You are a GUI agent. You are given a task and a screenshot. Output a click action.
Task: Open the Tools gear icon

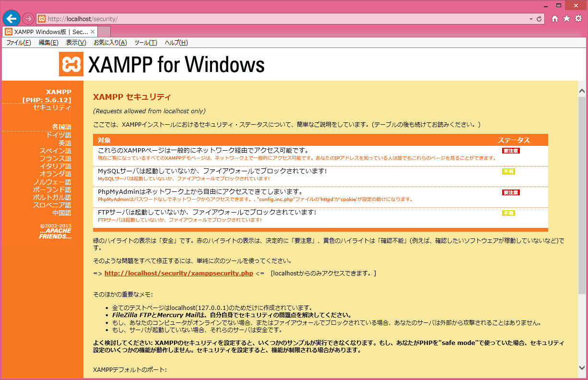click(x=578, y=19)
